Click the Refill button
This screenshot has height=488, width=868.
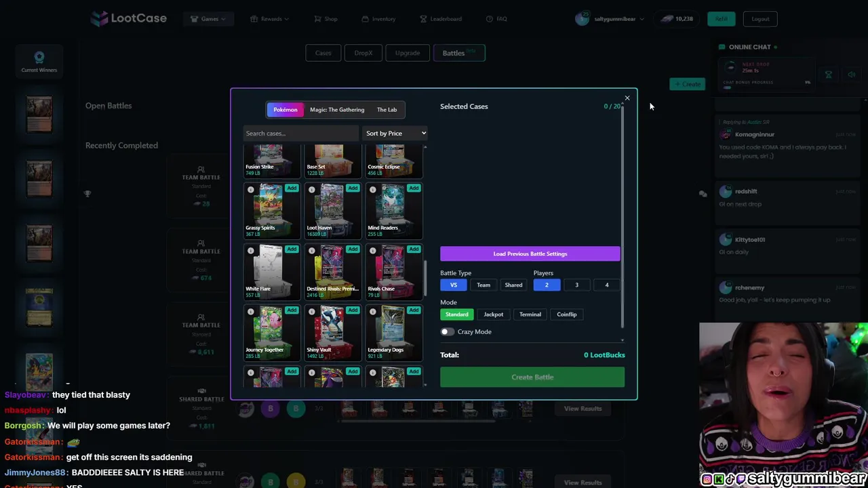pyautogui.click(x=721, y=19)
